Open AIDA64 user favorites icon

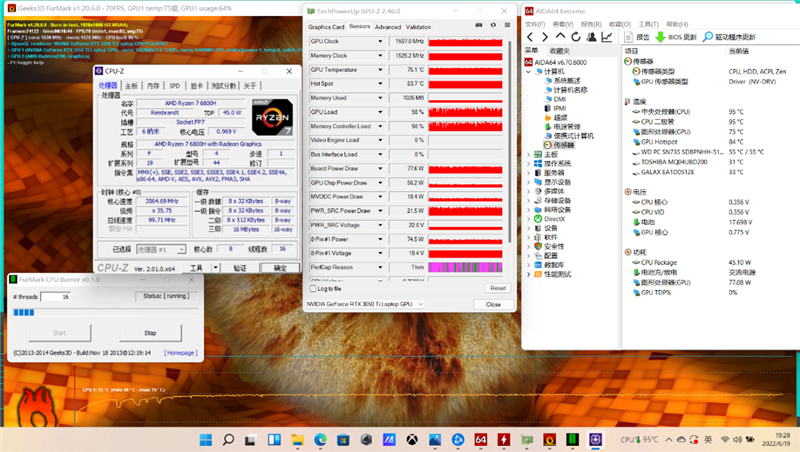tap(591, 37)
